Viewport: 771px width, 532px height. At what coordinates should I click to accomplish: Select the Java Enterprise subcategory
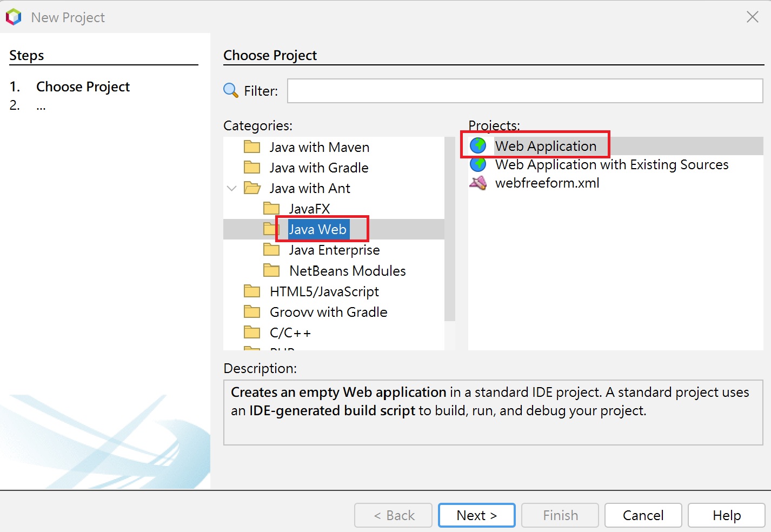click(334, 250)
